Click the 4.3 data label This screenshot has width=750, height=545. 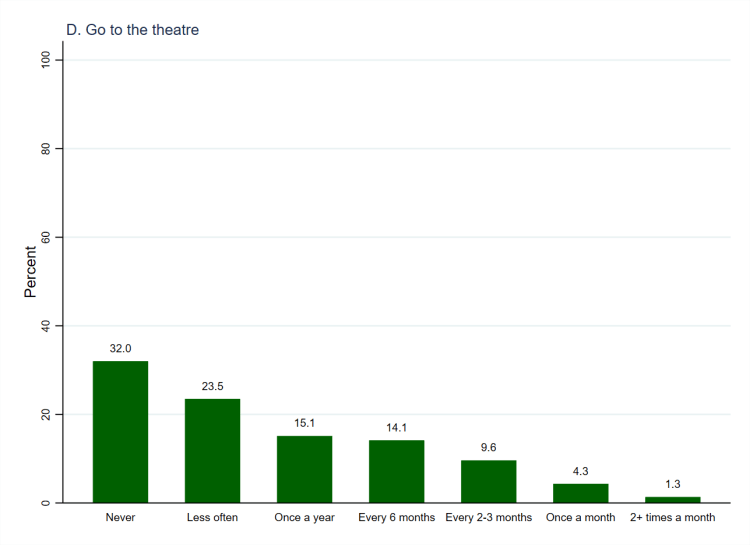[580, 471]
